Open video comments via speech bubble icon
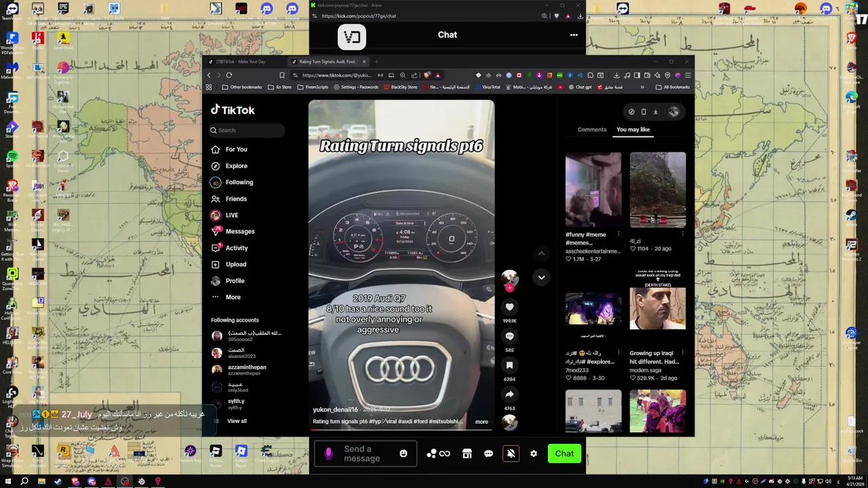Viewport: 868px width, 488px height. pos(509,336)
